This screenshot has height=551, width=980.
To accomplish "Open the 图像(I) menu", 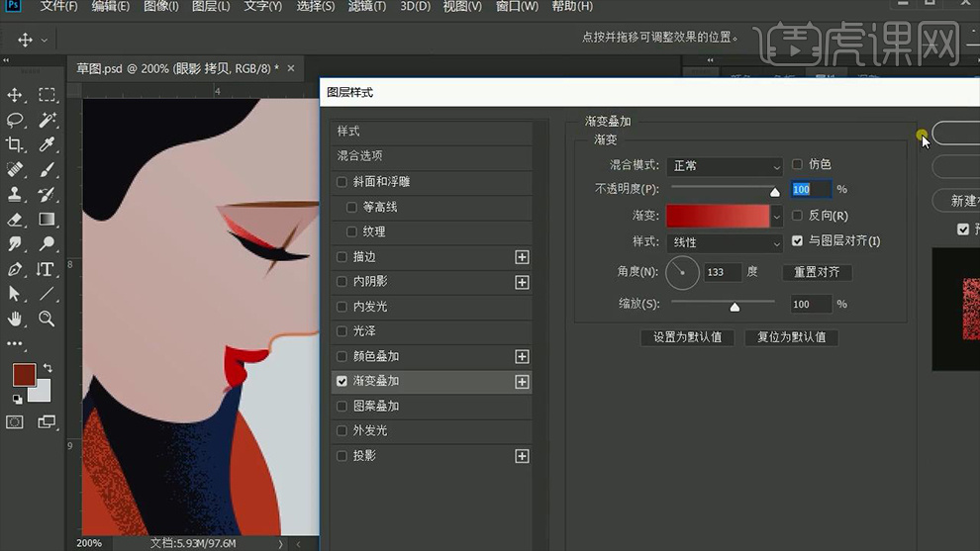I will point(160,6).
